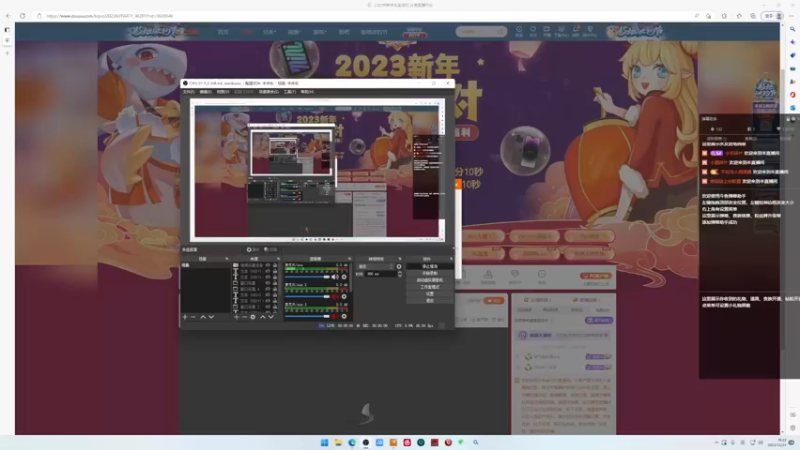Open source properties gear in Sources panel toolbar
The height and width of the screenshot is (450, 800).
pos(253,317)
